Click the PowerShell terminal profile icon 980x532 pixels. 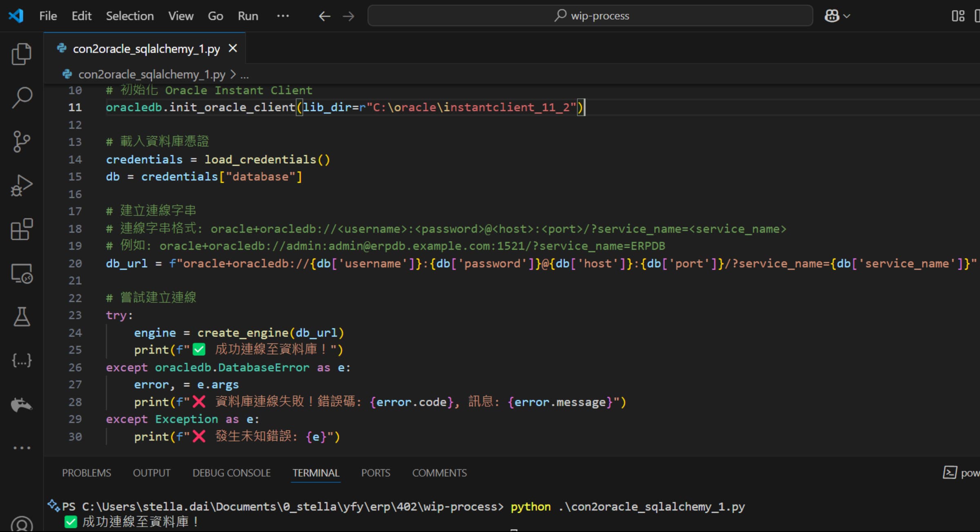click(950, 472)
